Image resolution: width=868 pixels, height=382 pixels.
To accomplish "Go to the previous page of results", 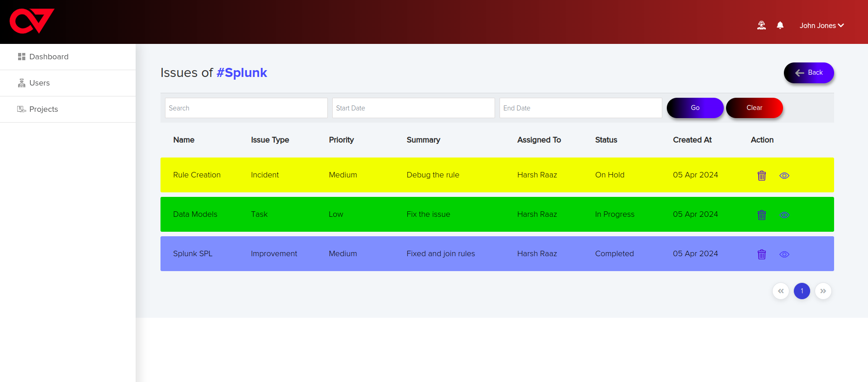I will (x=781, y=291).
